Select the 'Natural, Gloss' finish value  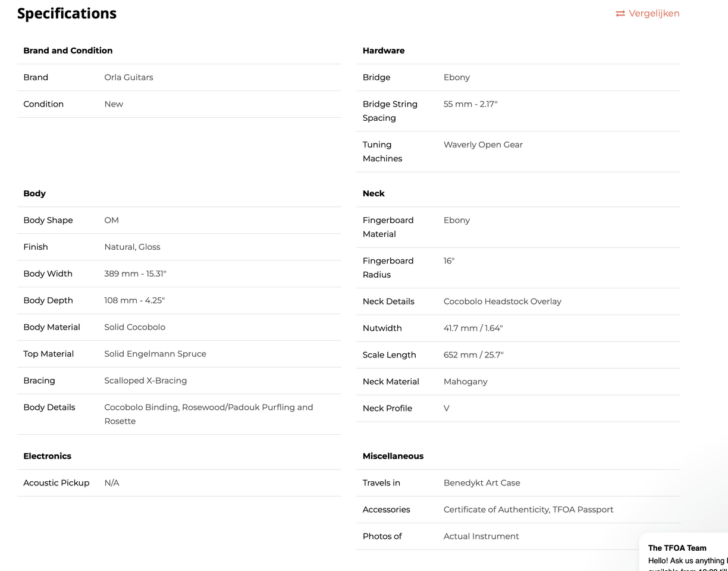click(132, 247)
